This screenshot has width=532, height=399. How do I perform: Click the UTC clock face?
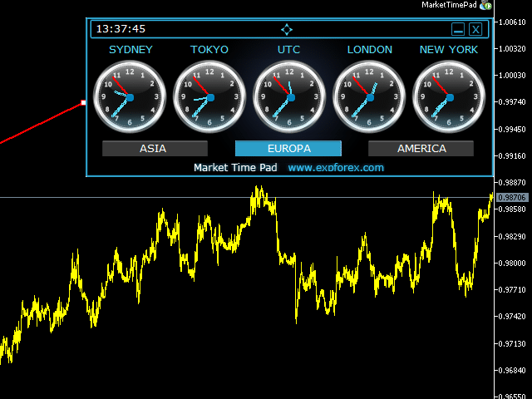coord(289,97)
